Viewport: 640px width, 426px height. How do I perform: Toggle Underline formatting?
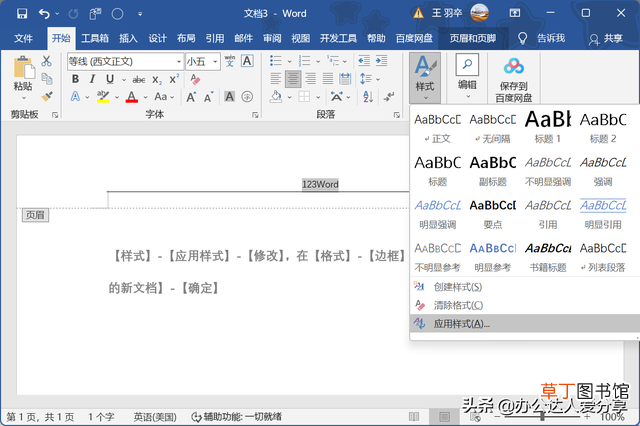tap(109, 79)
